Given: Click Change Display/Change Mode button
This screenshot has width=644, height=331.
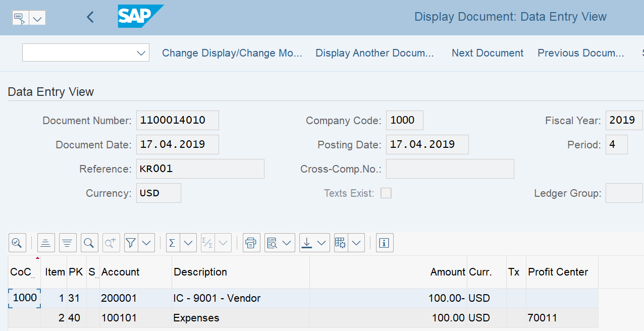Looking at the screenshot, I should (x=232, y=53).
